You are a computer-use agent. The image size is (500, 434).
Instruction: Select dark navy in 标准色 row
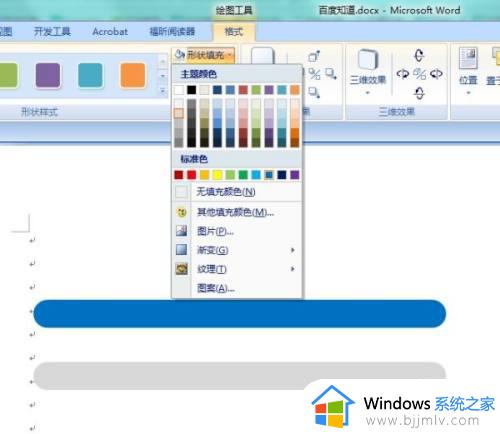point(282,175)
